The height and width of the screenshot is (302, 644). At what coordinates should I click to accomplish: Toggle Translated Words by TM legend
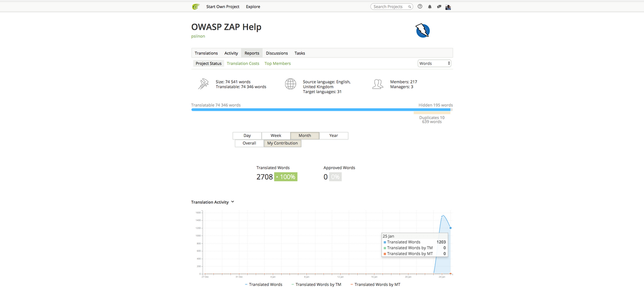pos(316,284)
